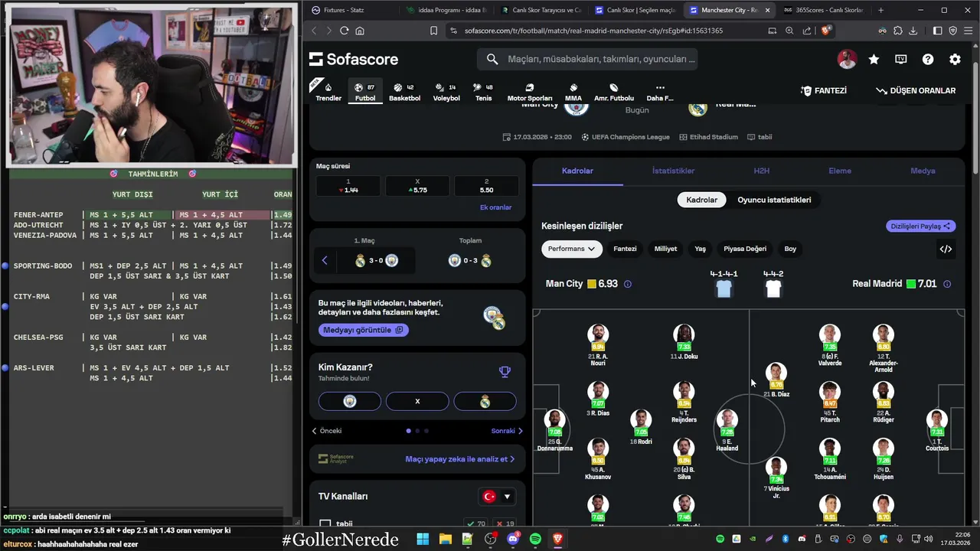Open the browser downloads icon

pos(913,31)
